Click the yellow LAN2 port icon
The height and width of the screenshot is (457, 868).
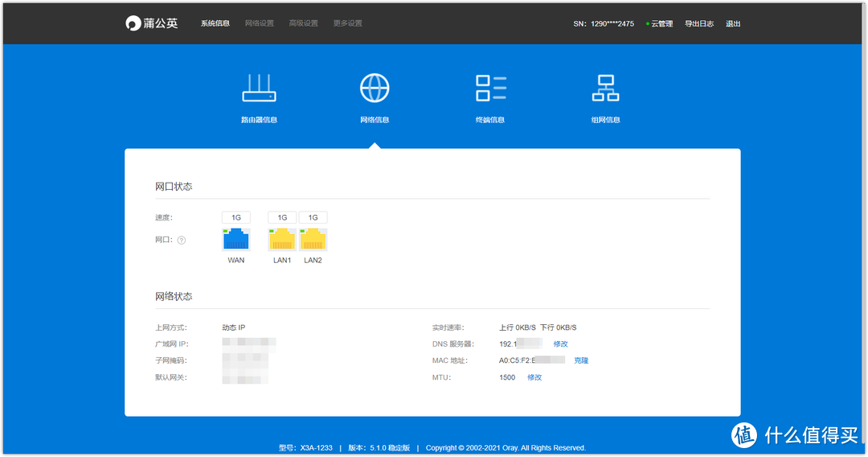[313, 240]
